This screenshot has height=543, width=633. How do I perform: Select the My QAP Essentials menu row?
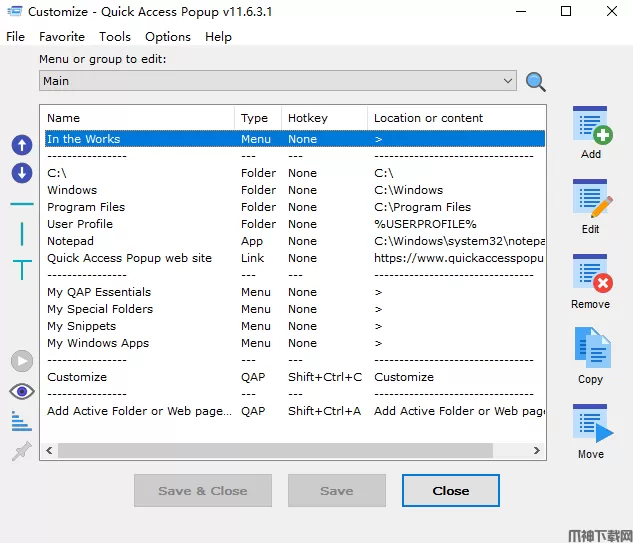(x=99, y=292)
